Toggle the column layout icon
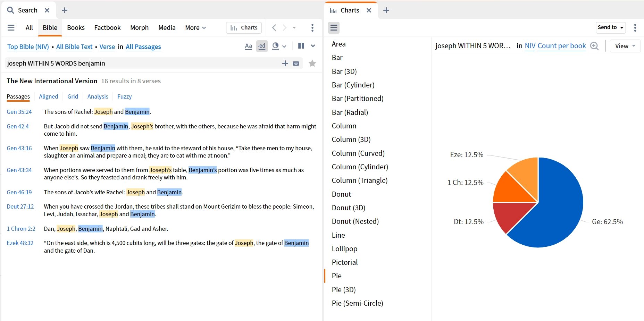The image size is (644, 321). (301, 46)
